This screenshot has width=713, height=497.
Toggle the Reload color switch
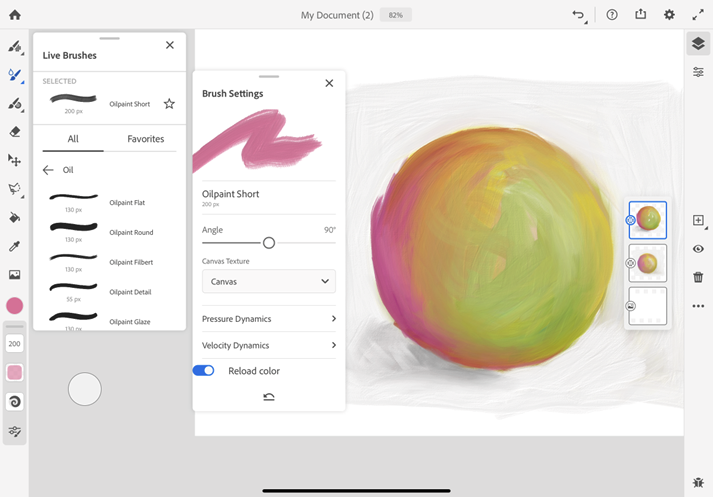tap(203, 371)
